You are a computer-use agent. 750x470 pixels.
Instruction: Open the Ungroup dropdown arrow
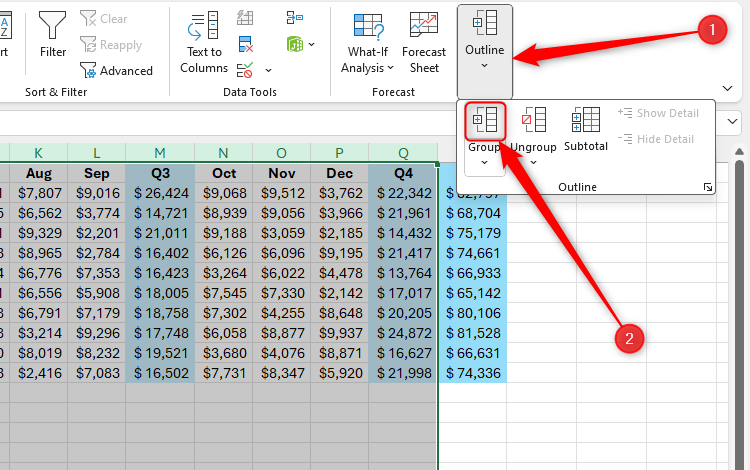pyautogui.click(x=533, y=162)
